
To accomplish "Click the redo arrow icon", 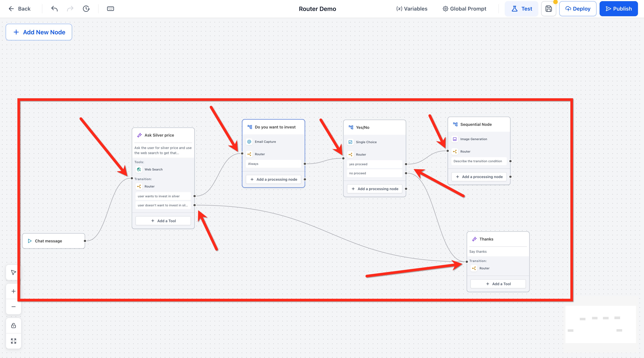I will click(70, 9).
